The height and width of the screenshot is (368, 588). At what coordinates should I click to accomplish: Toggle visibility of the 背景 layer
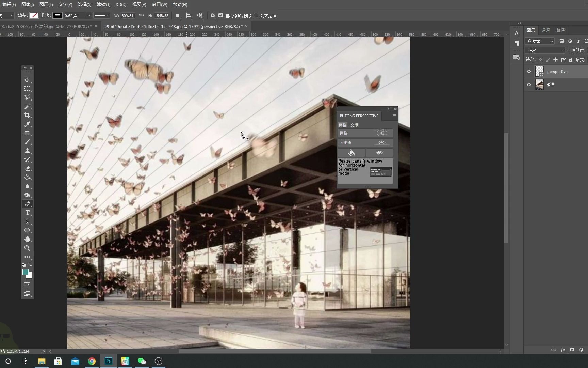click(529, 85)
